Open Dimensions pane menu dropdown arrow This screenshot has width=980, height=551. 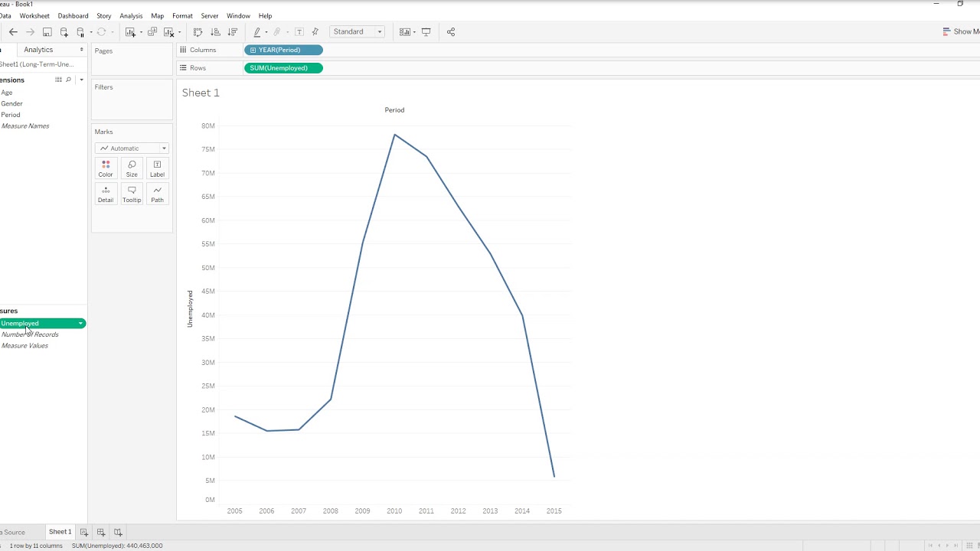click(x=81, y=80)
